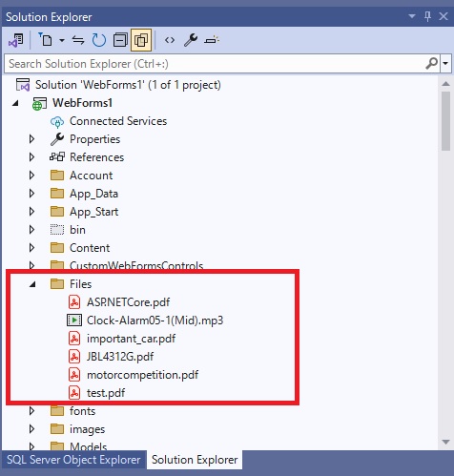Select the ASP.NETCore.pdf file
The image size is (454, 476).
click(128, 302)
